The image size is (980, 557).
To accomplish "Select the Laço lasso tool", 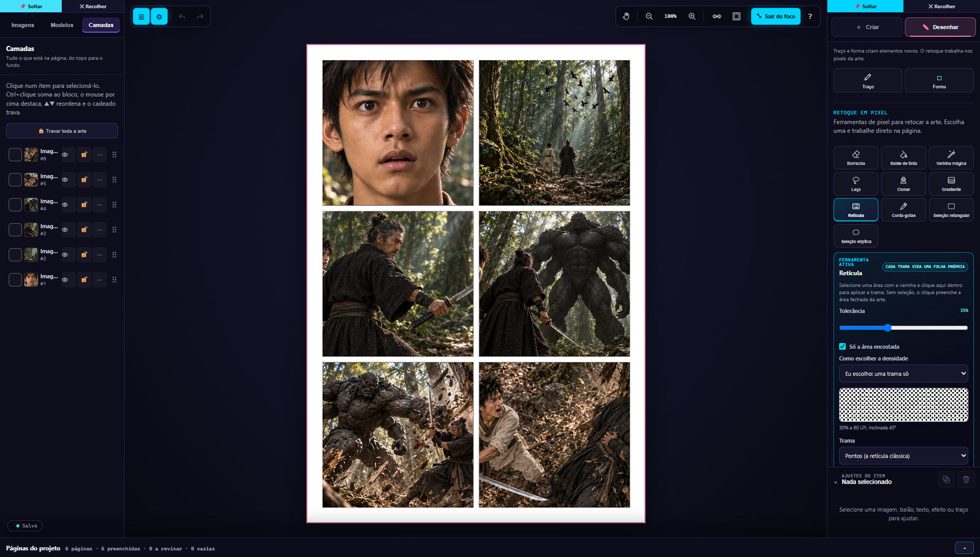I will click(x=856, y=184).
